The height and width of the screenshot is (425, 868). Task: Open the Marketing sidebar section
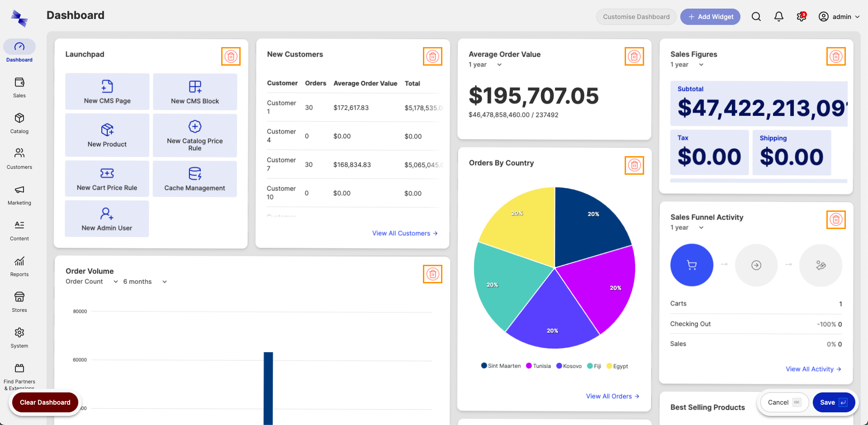19,195
